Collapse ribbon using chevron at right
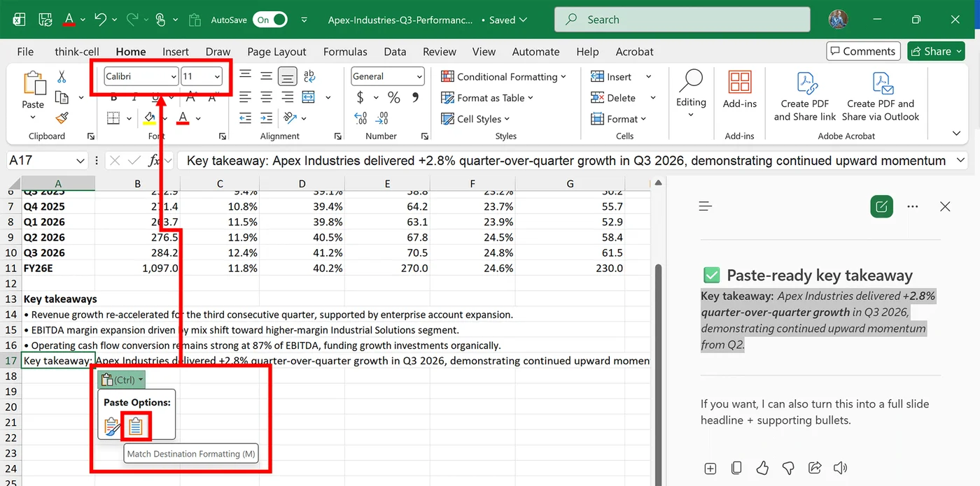 tap(957, 132)
